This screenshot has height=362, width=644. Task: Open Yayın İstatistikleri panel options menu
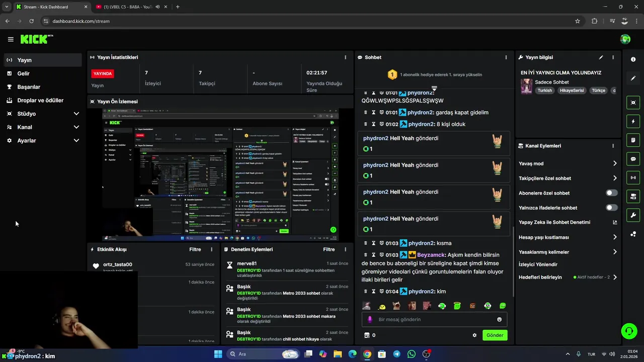[345, 57]
